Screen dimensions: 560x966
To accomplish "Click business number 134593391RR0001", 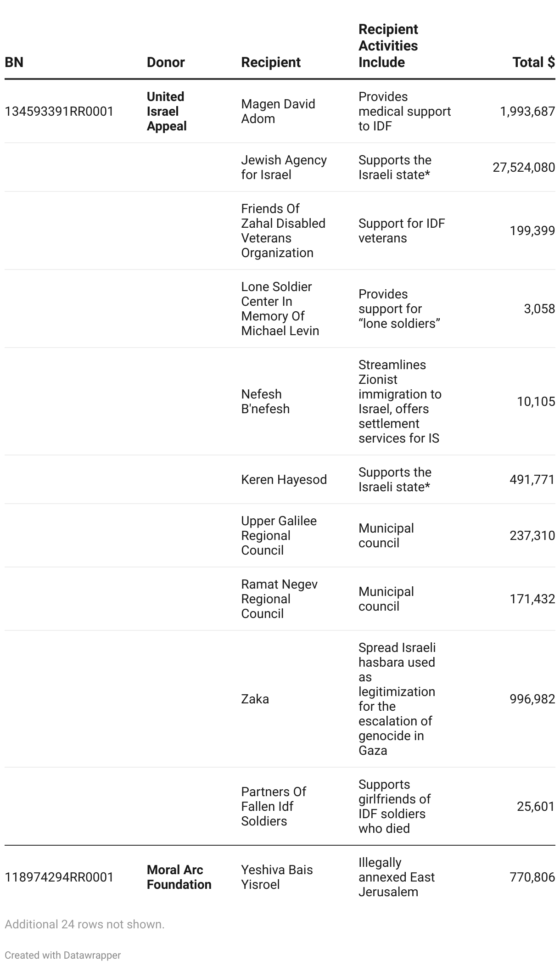I will click(x=59, y=111).
